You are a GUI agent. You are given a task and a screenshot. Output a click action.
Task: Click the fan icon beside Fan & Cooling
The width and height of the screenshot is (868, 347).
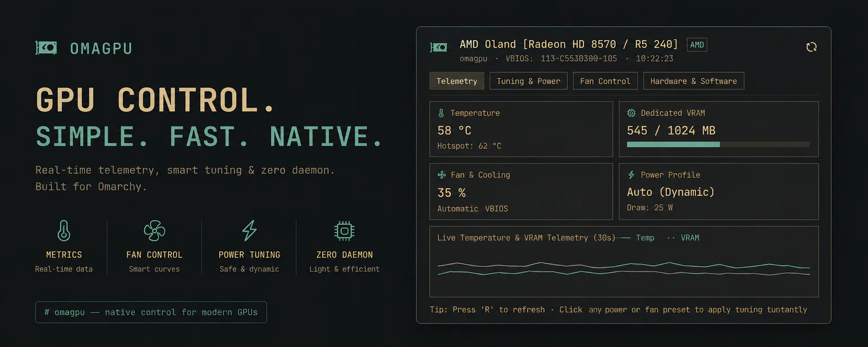(442, 175)
